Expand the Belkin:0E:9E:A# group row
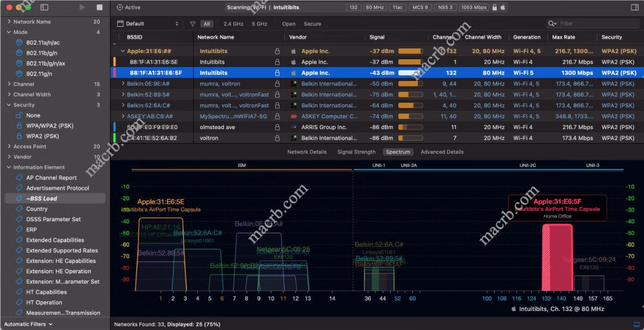644x330 pixels. [123, 84]
